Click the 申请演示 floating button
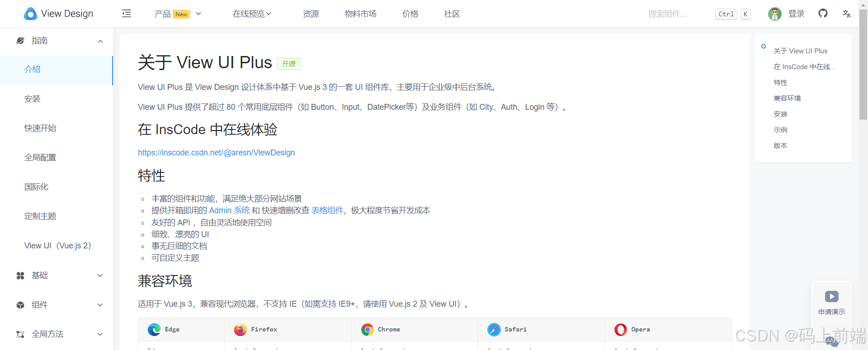Image resolution: width=868 pixels, height=350 pixels. pos(832,302)
